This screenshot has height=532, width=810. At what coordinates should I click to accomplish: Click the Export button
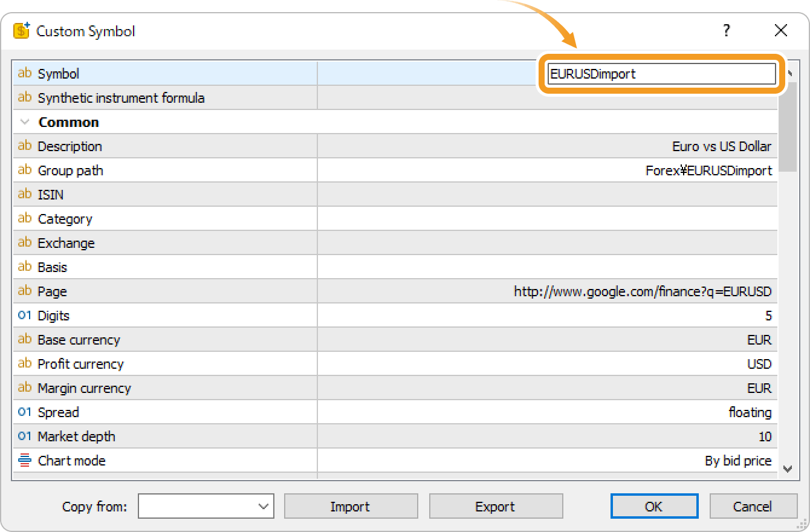point(496,507)
